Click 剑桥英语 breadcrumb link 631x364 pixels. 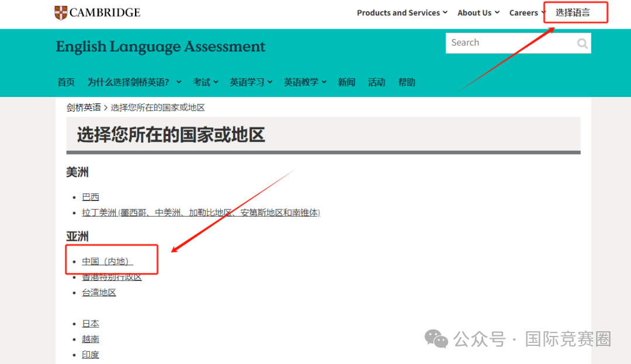[84, 108]
